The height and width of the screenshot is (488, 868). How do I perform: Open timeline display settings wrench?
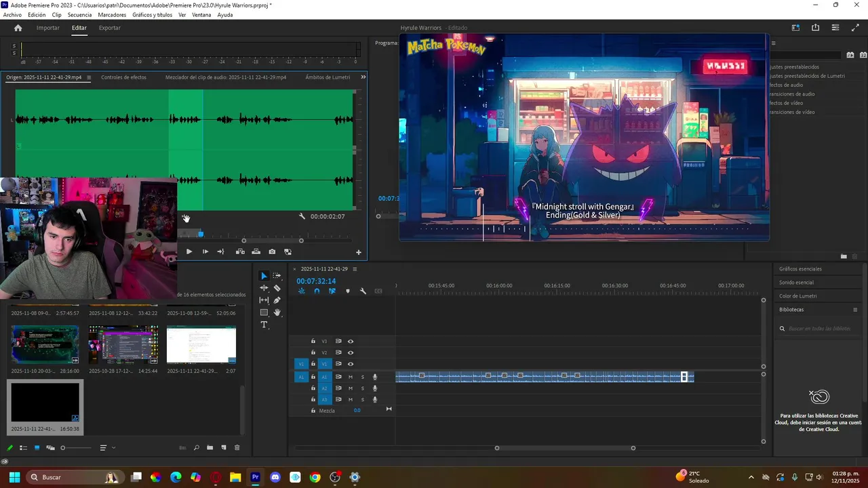point(363,291)
